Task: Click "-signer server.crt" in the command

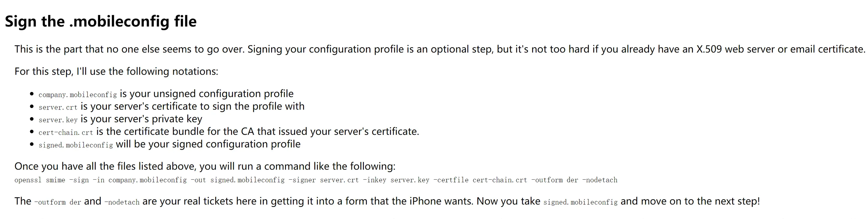Action: [x=323, y=180]
